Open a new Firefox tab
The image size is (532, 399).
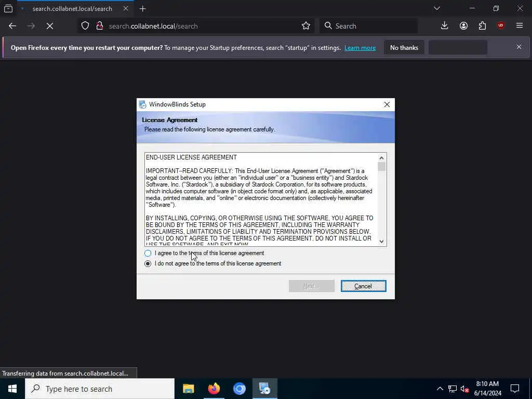click(x=142, y=9)
